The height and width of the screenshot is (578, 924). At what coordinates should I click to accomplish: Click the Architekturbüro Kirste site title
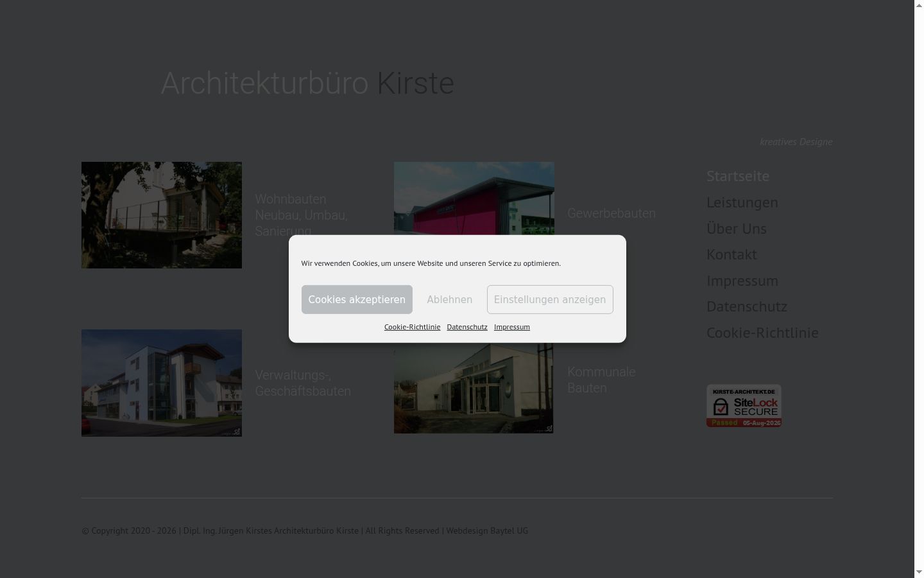[307, 83]
